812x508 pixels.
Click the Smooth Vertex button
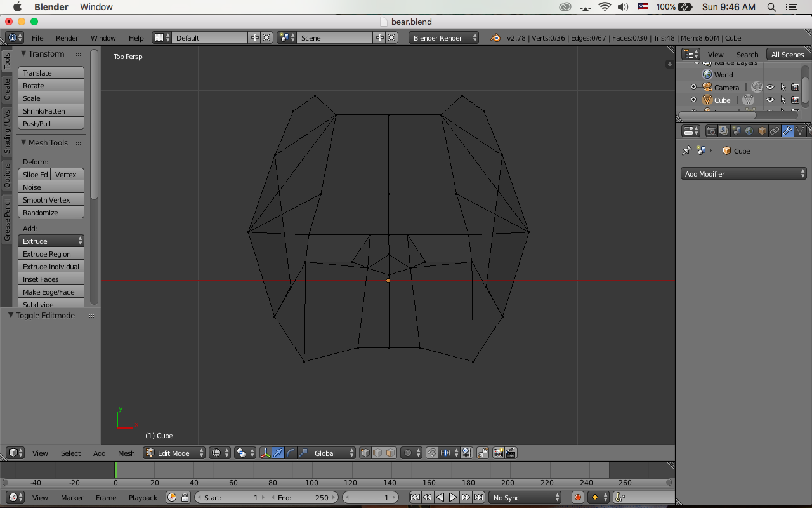[51, 199]
